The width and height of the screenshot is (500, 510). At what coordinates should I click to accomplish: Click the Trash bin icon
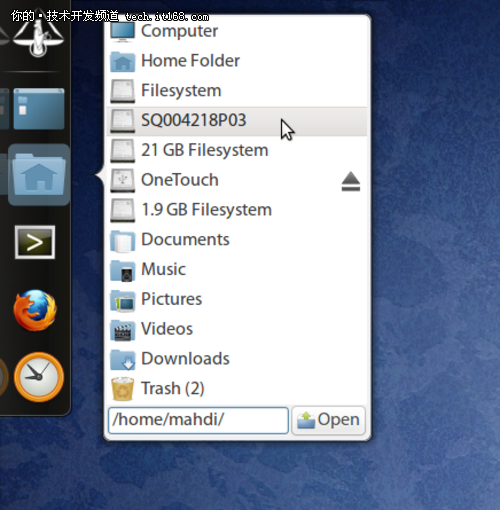pyautogui.click(x=123, y=388)
